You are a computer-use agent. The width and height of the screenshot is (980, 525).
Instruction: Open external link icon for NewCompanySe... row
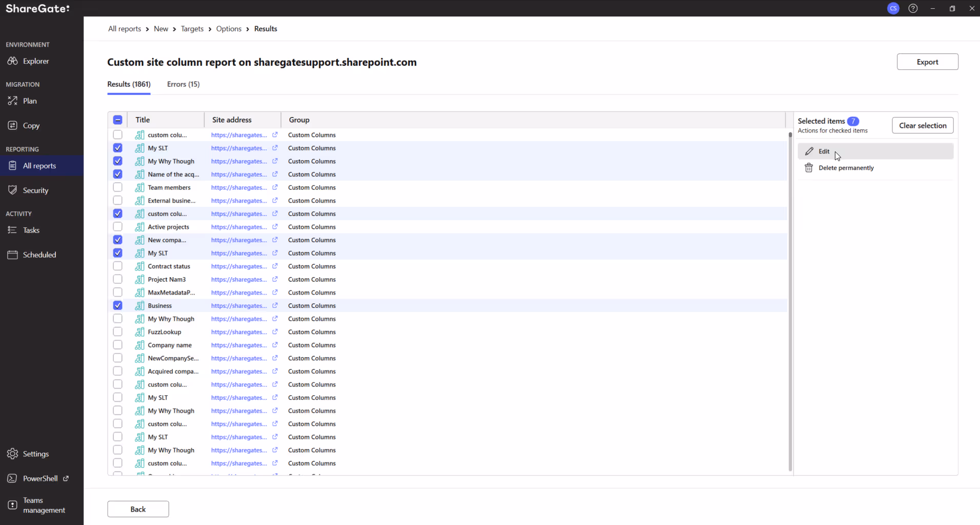(275, 358)
